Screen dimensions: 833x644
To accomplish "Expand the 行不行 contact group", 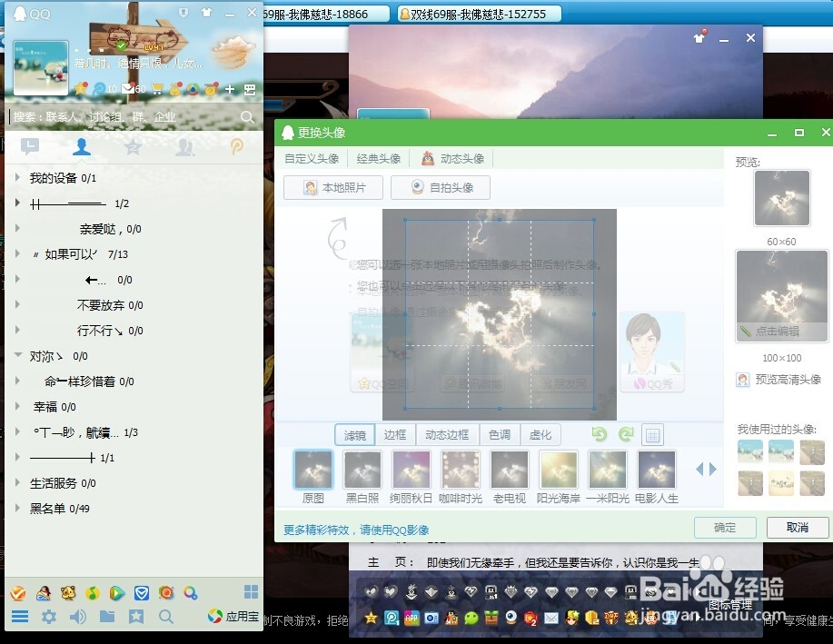I will 17,330.
